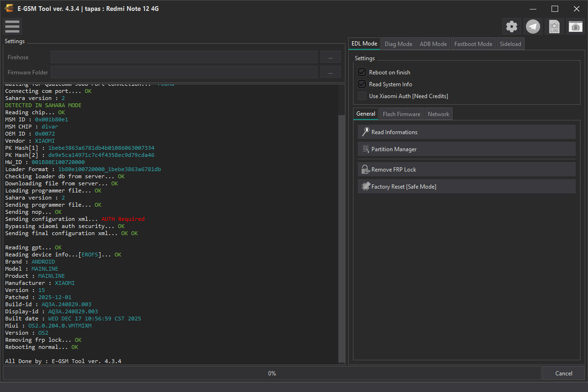Open the Network tab
The image size is (588, 392).
tap(438, 114)
